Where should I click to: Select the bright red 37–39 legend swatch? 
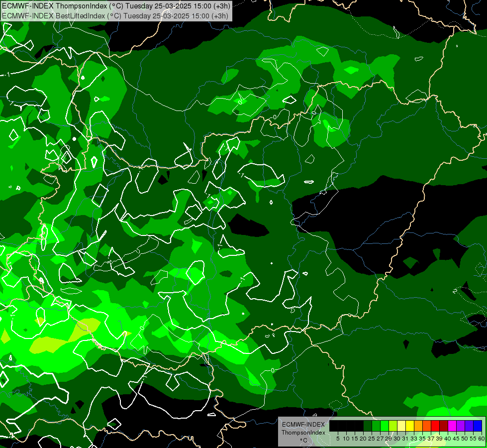[x=435, y=426]
